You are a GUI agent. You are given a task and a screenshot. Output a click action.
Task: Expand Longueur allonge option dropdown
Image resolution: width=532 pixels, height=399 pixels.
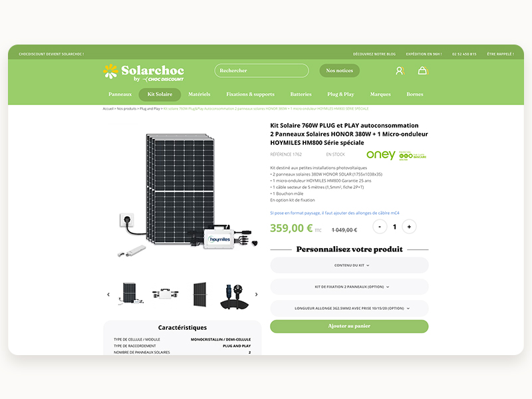tap(349, 309)
